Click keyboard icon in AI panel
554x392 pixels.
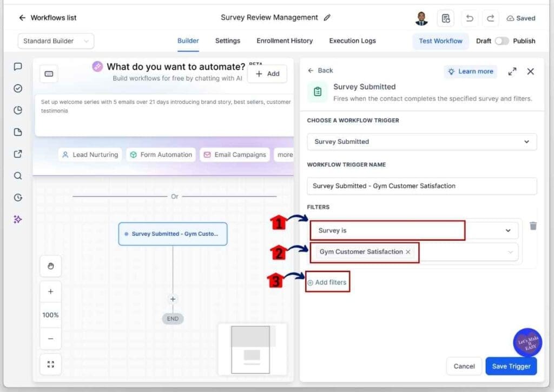point(49,74)
